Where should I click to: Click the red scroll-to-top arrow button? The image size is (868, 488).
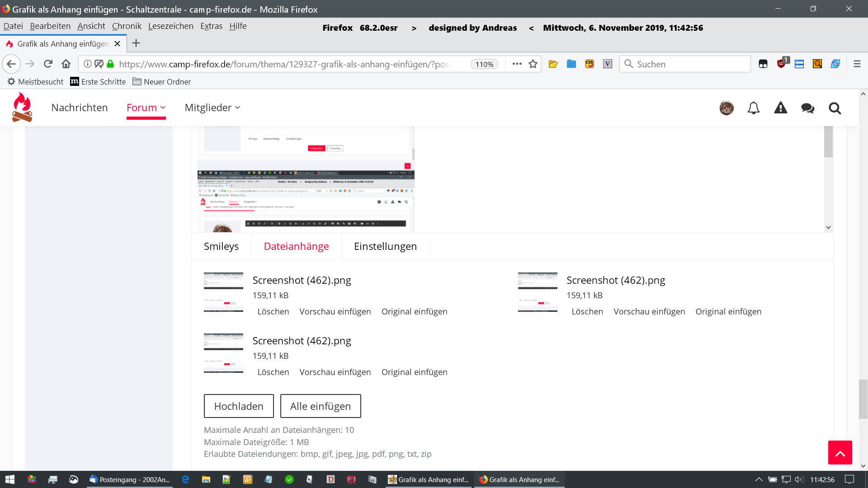point(840,452)
